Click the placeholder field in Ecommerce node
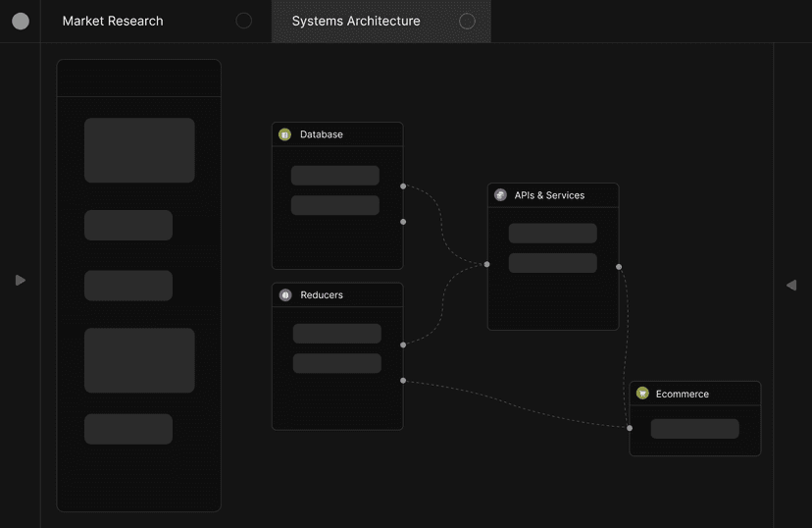 point(695,429)
